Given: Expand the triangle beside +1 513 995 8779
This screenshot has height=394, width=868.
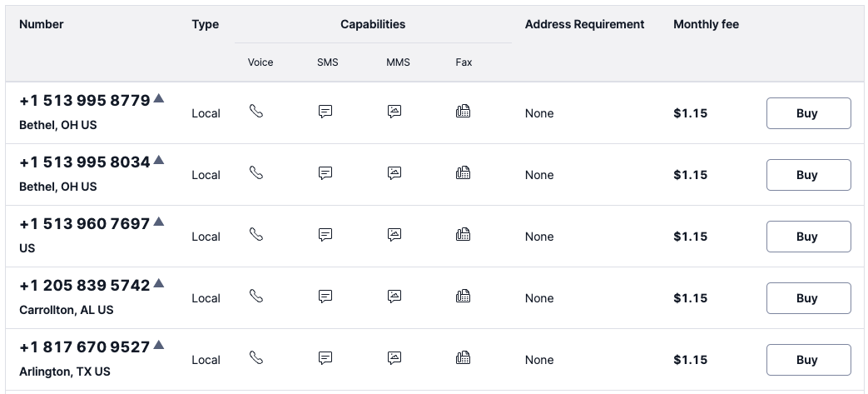Looking at the screenshot, I should click(159, 98).
